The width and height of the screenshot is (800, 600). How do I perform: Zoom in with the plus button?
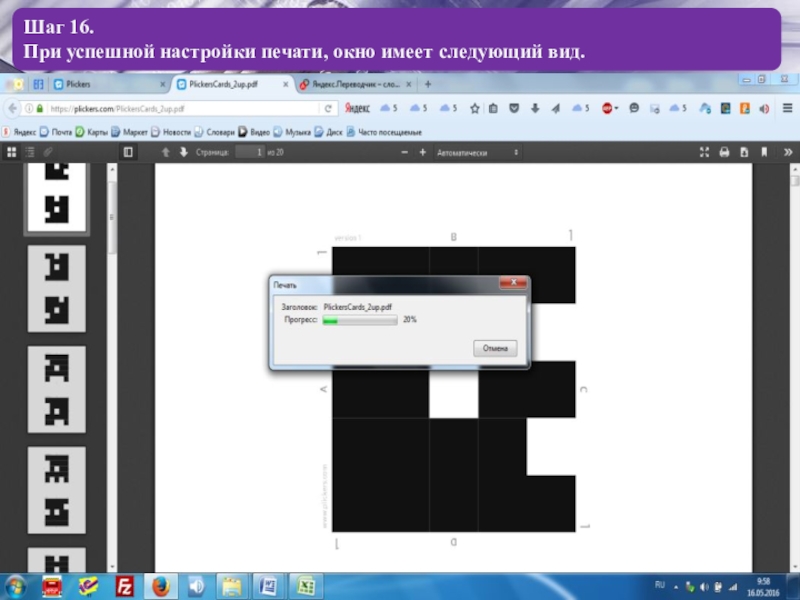[422, 152]
